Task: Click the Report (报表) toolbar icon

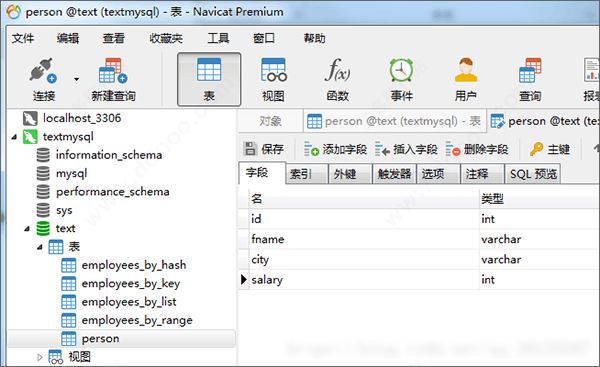Action: coord(592,70)
